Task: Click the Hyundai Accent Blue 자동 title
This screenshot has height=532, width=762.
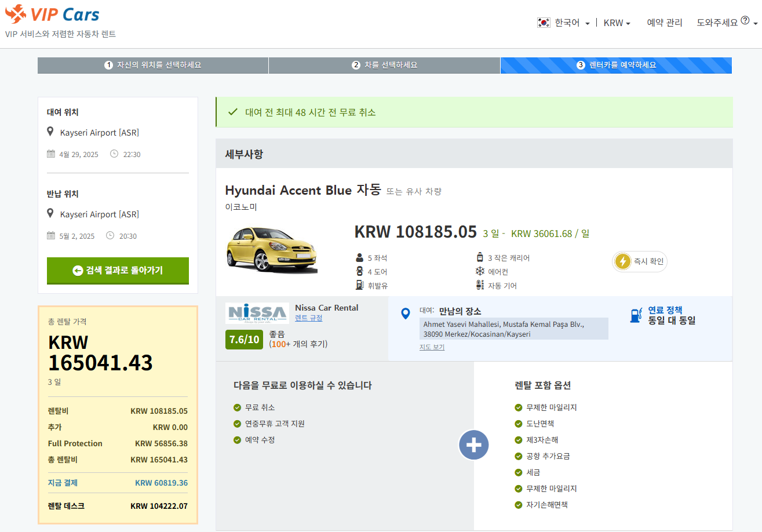Action: pyautogui.click(x=303, y=190)
